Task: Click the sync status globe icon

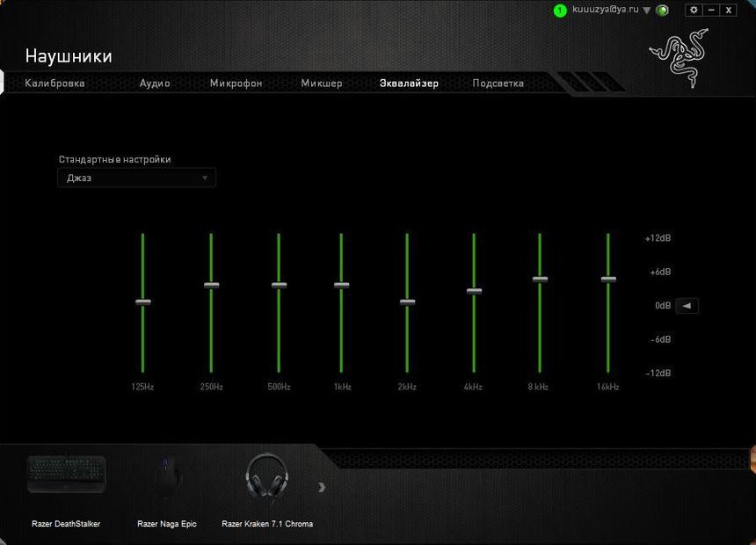Action: (661, 10)
